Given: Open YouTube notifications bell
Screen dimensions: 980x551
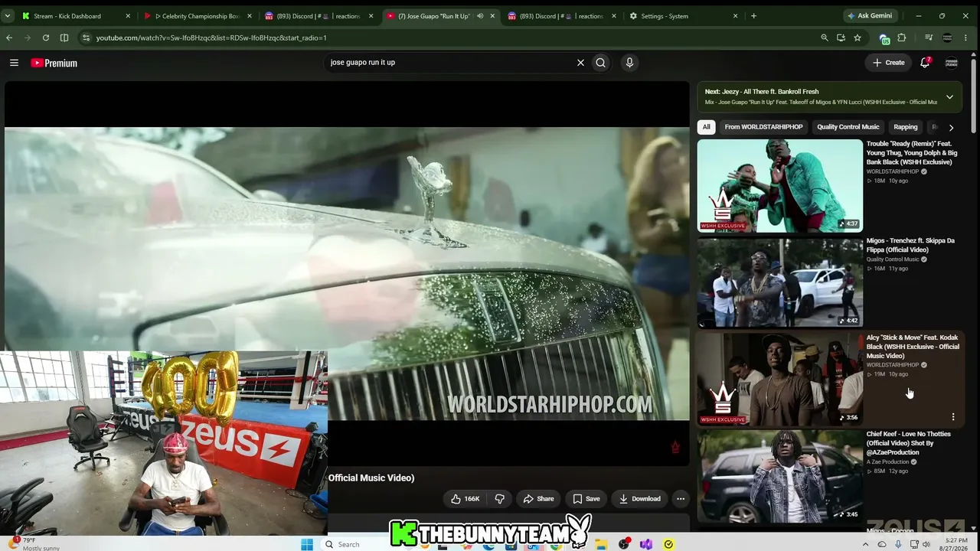Looking at the screenshot, I should pos(925,63).
